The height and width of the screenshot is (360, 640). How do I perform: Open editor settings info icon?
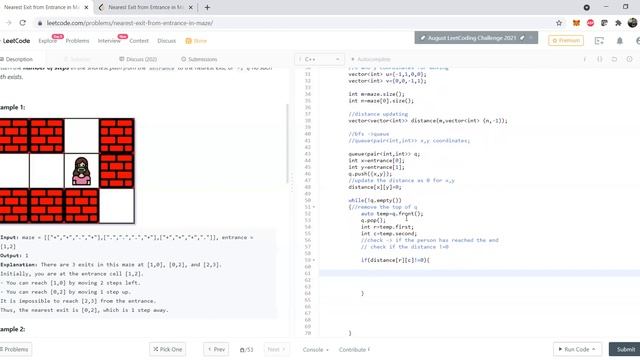click(629, 59)
